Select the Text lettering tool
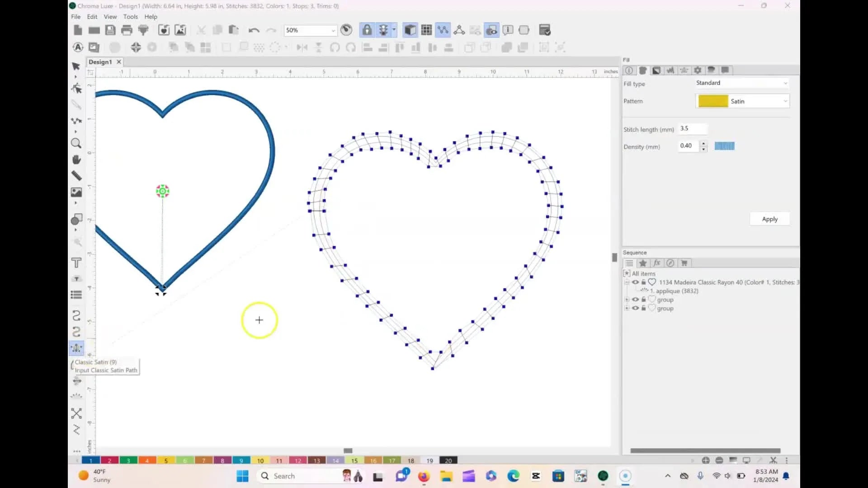868x488 pixels. (76, 263)
